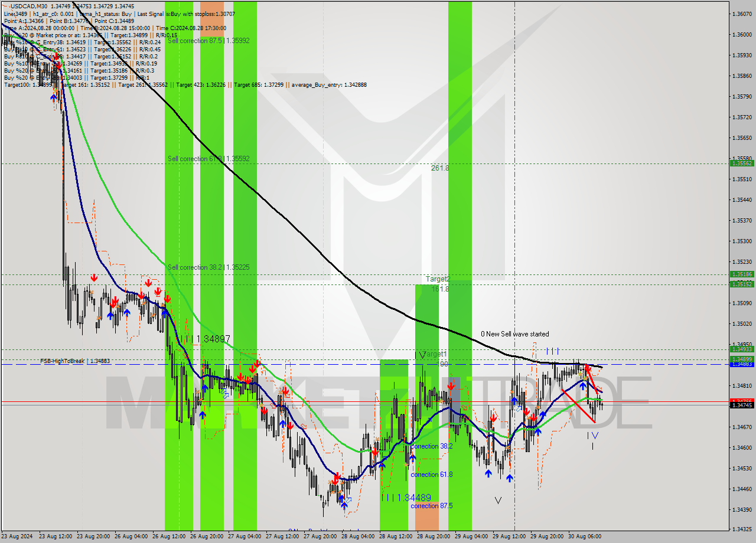Image resolution: width=756 pixels, height=543 pixels.
Task: Click the green 1.34899 price tag
Action: [x=742, y=359]
